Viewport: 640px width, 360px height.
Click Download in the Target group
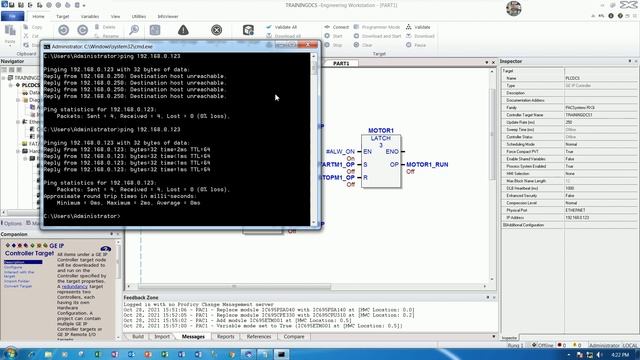(x=420, y=36)
